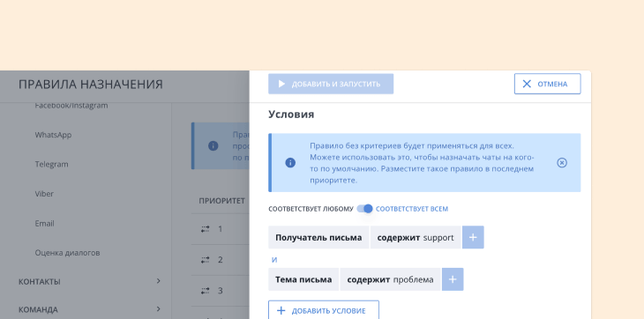Click the ПРИОРИТЕТ column header

pyautogui.click(x=221, y=201)
